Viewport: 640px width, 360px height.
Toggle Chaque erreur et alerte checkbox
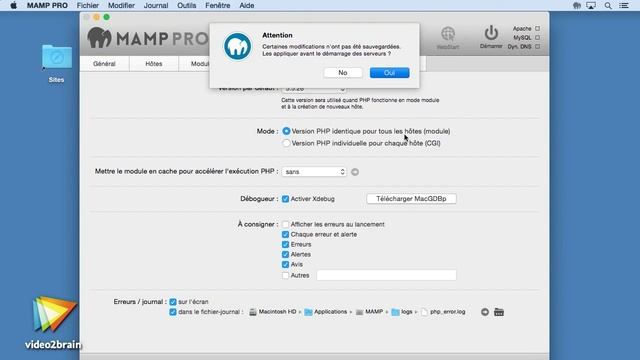coord(285,234)
